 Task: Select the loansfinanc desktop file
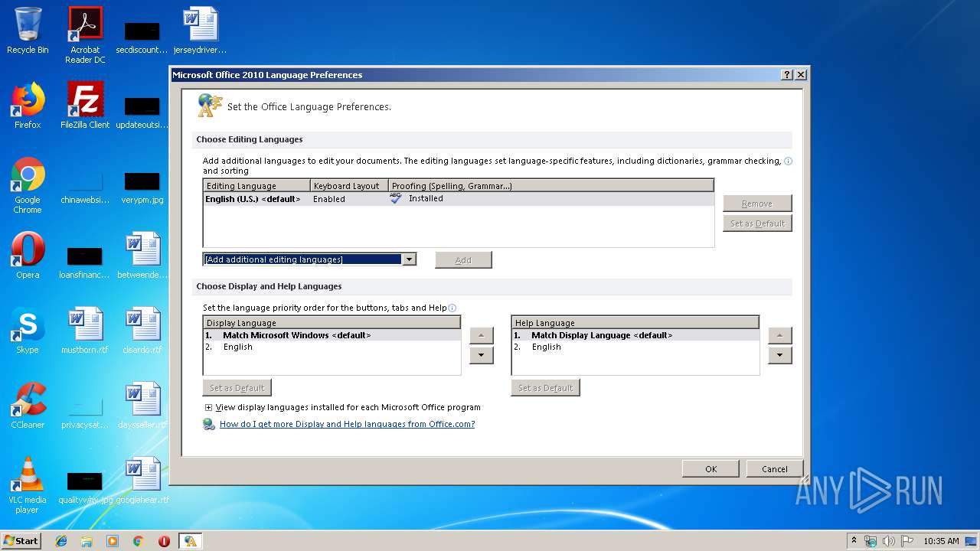point(85,262)
